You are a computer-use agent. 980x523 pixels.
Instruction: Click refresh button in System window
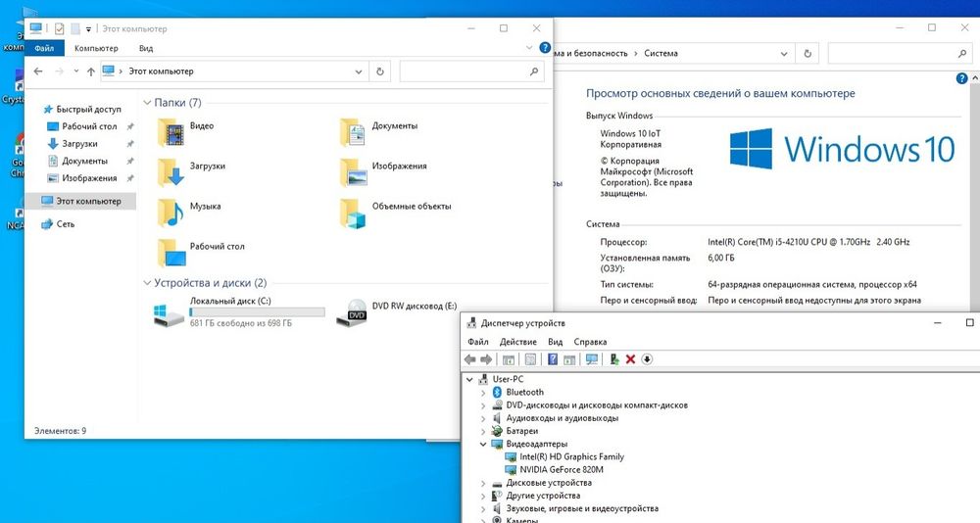[808, 54]
